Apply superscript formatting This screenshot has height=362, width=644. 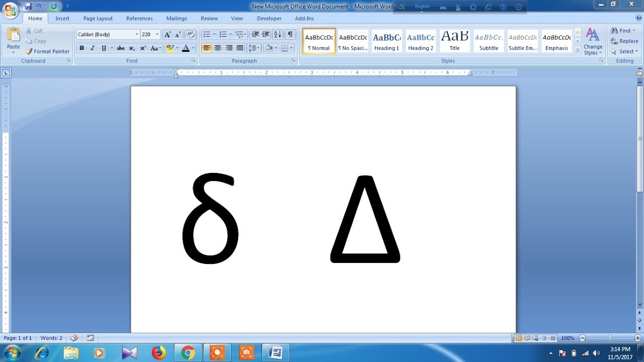[x=143, y=48]
